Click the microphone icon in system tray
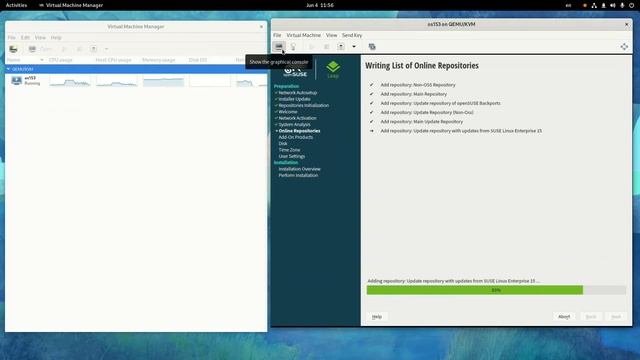Screen dimensions: 640x360 click(x=622, y=5)
